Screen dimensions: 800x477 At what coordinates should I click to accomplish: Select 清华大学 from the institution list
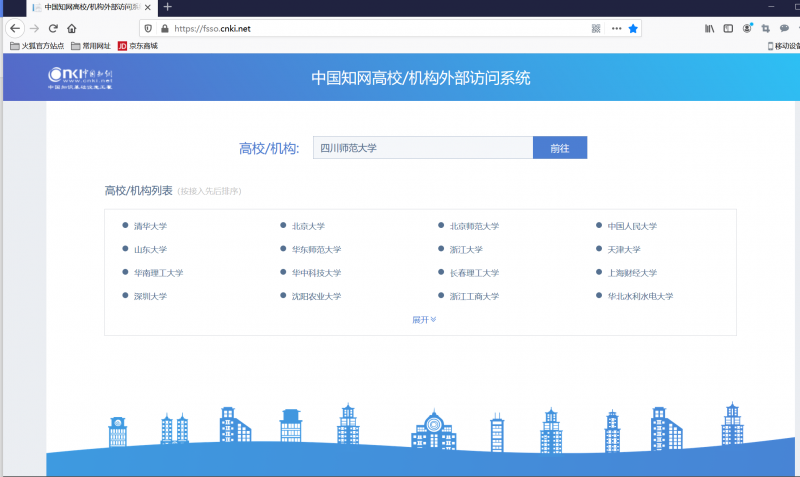pos(150,226)
